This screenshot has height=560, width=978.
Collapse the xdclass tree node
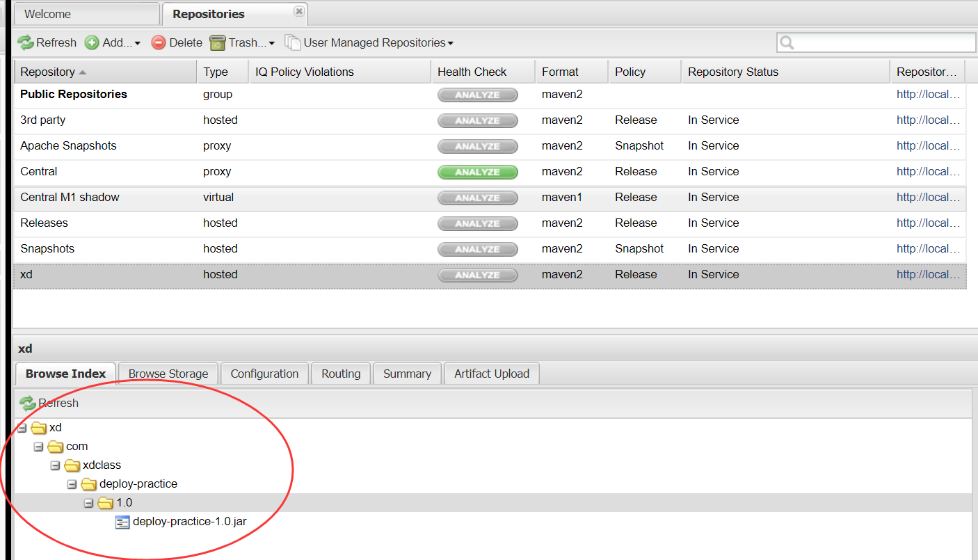[x=55, y=465]
